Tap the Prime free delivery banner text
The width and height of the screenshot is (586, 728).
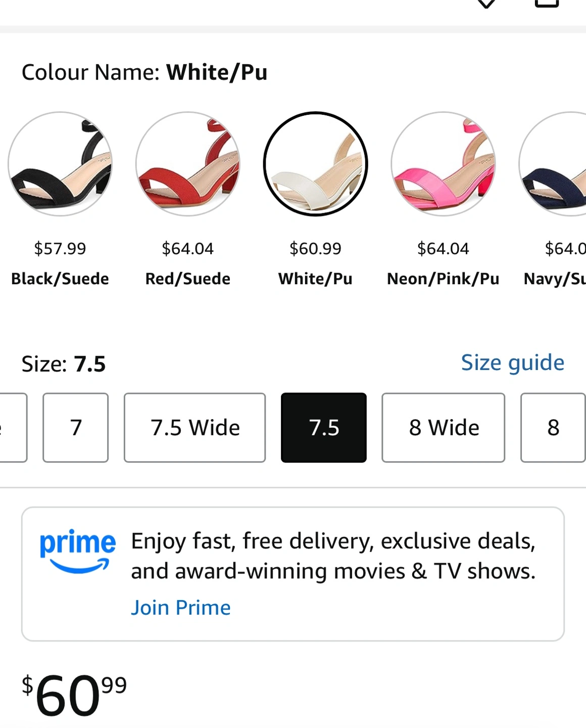(333, 556)
